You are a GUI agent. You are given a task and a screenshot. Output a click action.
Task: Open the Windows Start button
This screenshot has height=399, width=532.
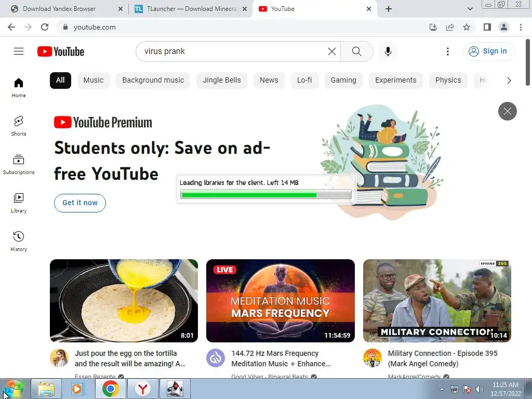tap(14, 389)
